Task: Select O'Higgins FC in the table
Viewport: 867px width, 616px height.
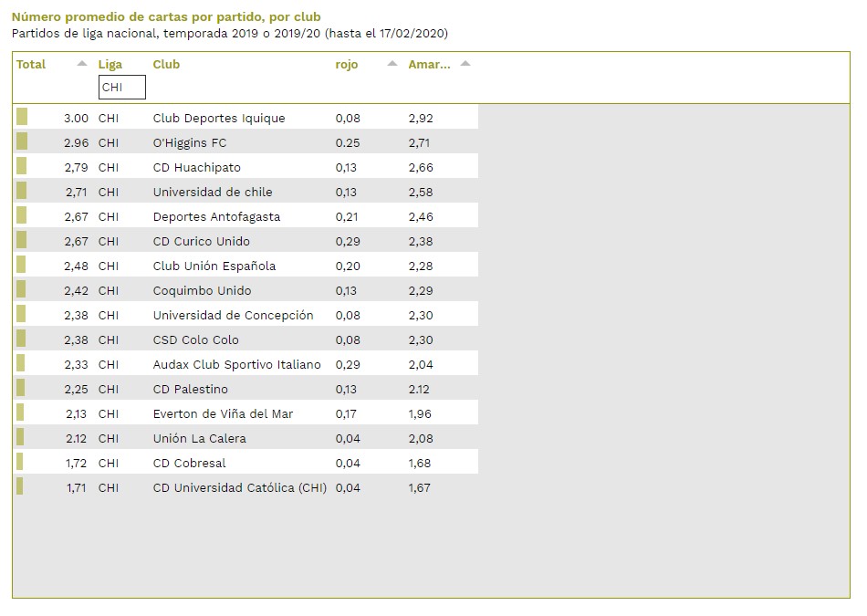Action: click(x=190, y=143)
